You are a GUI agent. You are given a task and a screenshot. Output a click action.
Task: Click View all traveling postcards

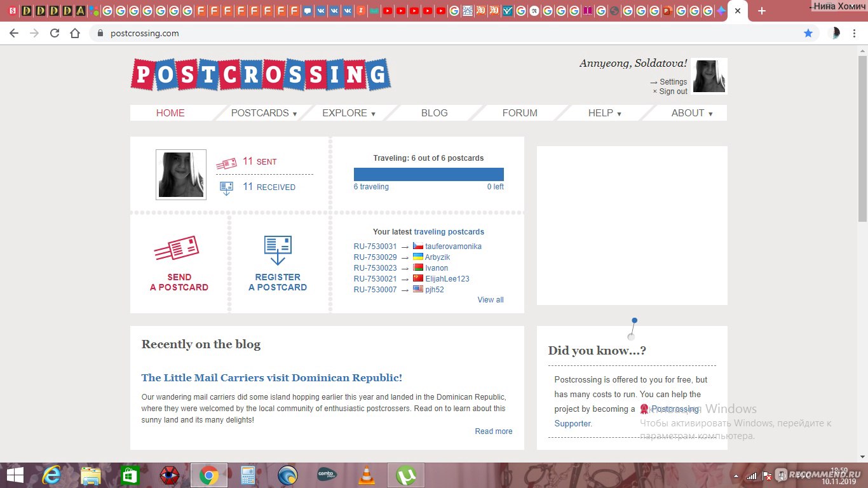pos(491,300)
